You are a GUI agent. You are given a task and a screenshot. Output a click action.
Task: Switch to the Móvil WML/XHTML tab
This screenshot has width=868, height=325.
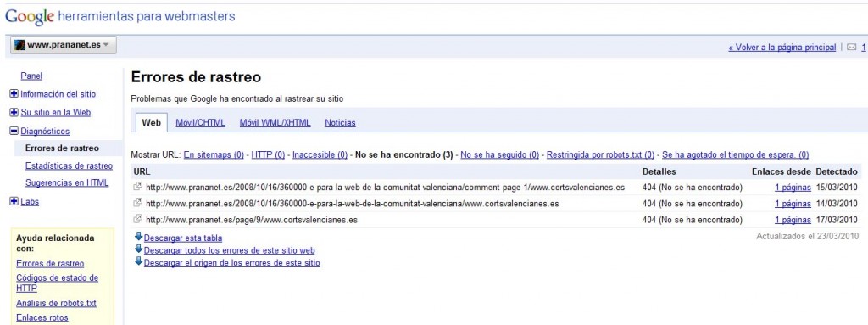click(275, 122)
